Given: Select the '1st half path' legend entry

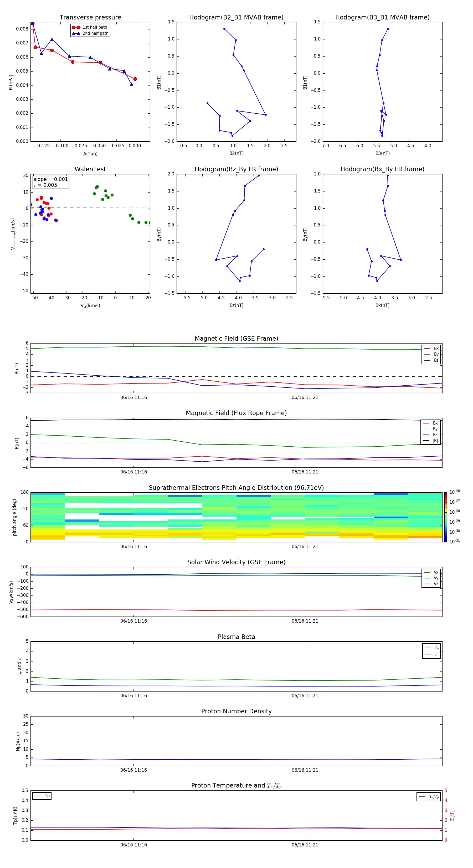Looking at the screenshot, I should click(90, 27).
